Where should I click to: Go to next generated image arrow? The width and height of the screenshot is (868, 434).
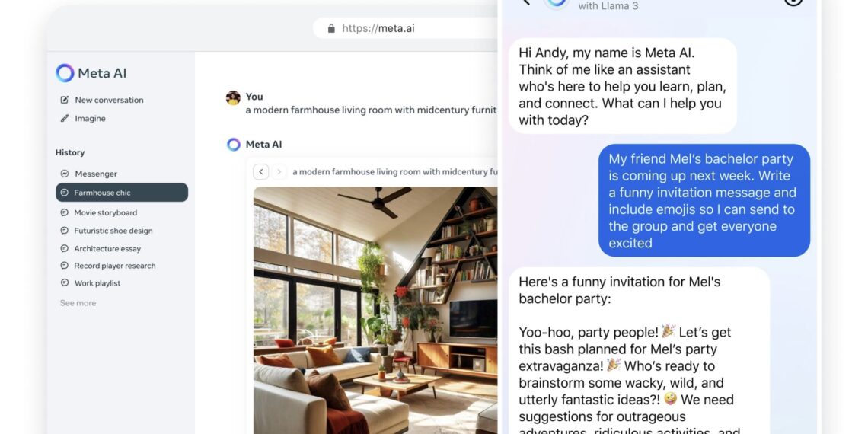279,171
